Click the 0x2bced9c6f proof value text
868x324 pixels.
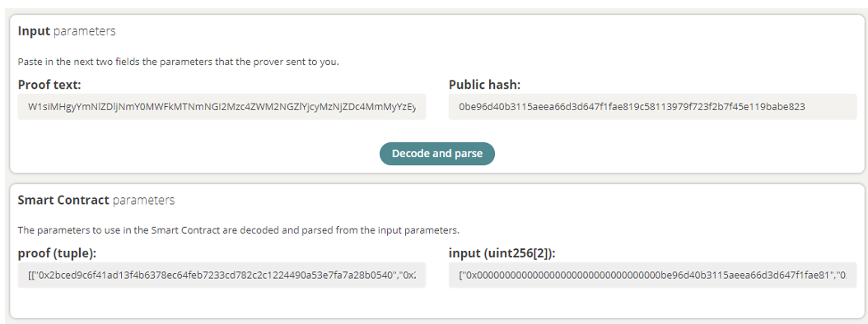(222, 275)
